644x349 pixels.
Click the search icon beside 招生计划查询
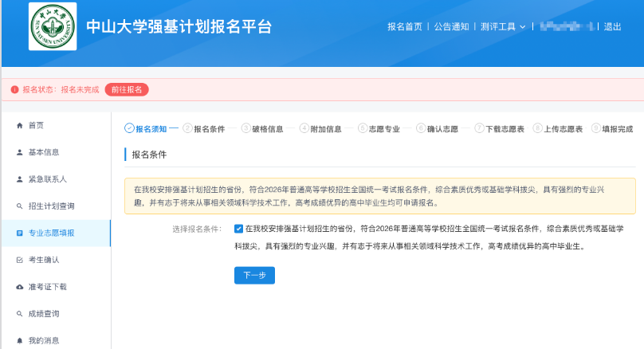(x=20, y=206)
